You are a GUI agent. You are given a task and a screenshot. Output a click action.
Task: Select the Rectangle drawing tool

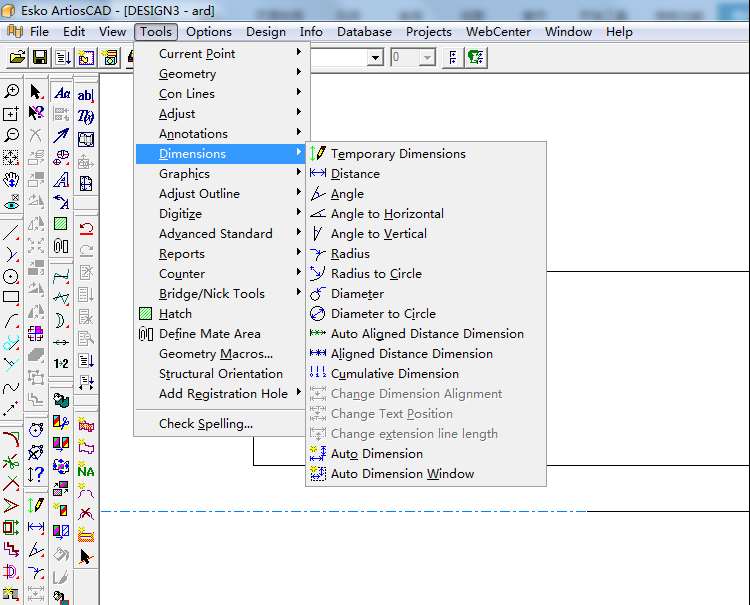[12, 298]
